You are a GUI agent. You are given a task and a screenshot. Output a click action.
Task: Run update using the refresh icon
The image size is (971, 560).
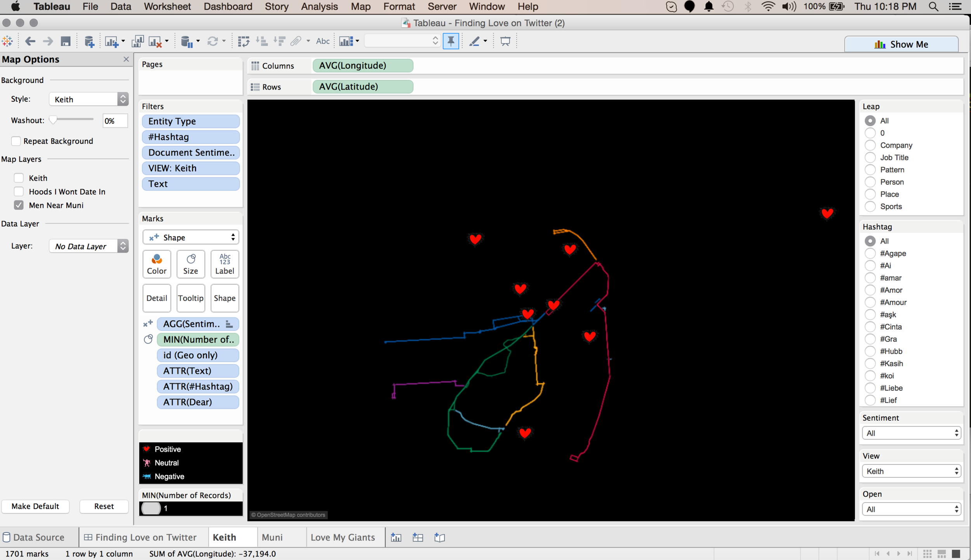(212, 41)
